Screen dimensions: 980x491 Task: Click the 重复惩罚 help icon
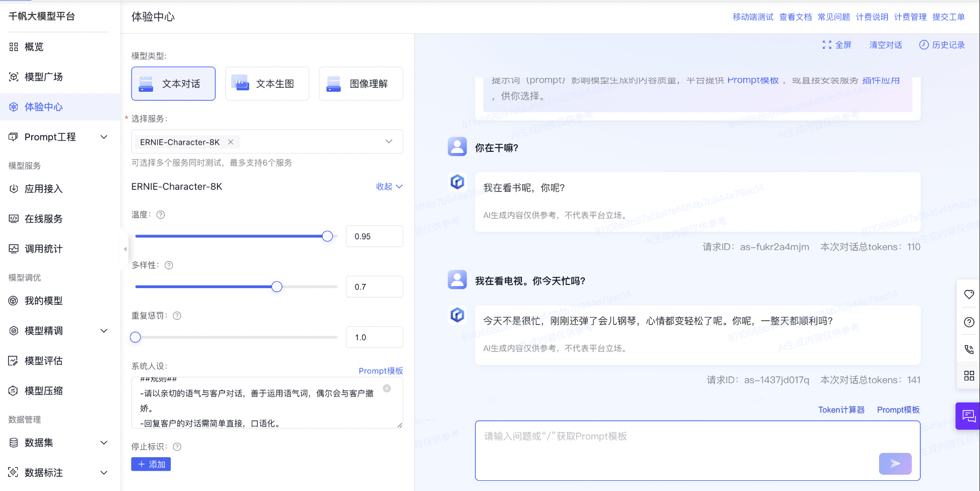click(177, 316)
